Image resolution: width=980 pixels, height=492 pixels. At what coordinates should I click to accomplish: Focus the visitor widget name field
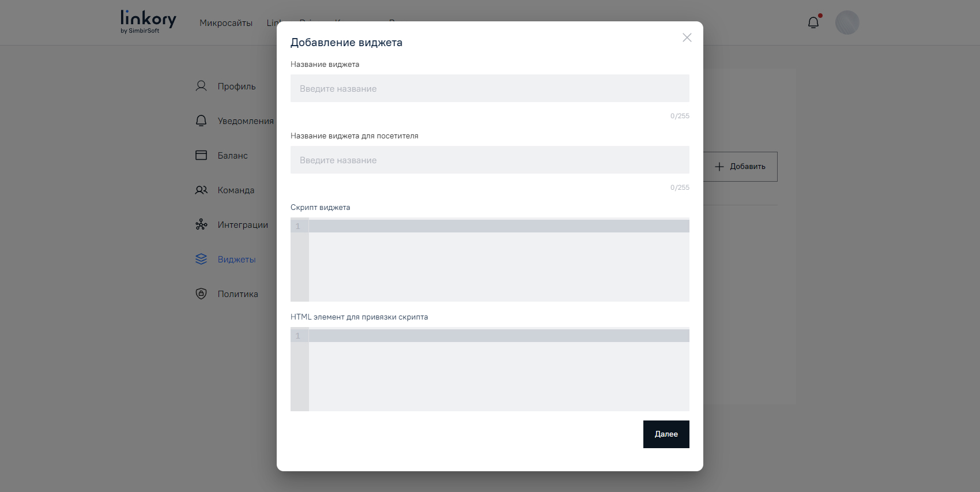coord(489,160)
